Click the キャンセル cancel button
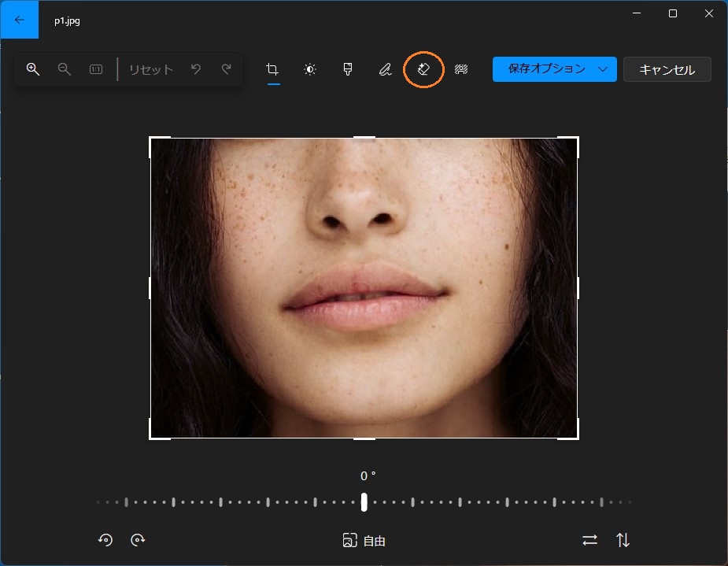Screen dimensions: 728x566 click(x=667, y=69)
